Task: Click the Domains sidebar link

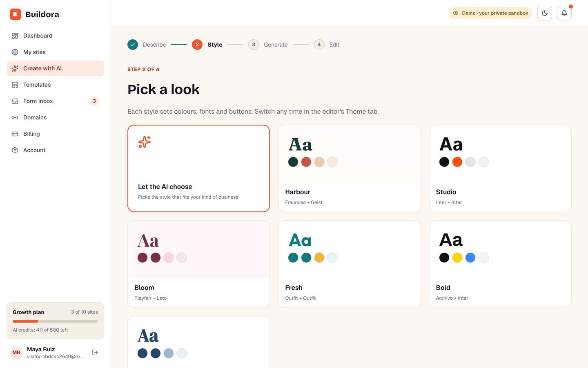Action: 55,117
